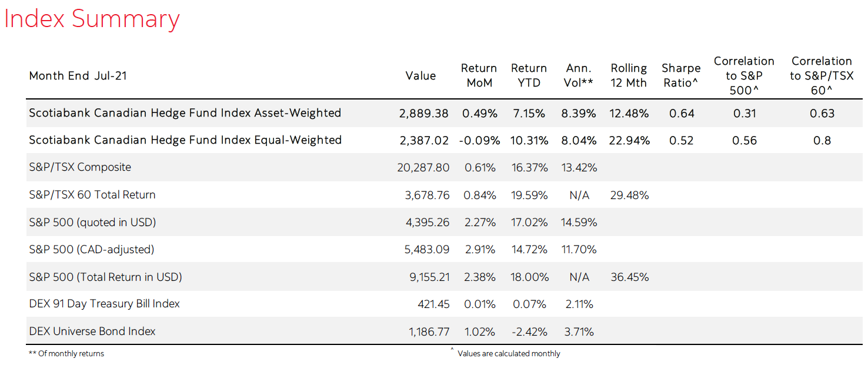Click the Rolling 12 Mth header
The image size is (868, 365).
(x=629, y=76)
